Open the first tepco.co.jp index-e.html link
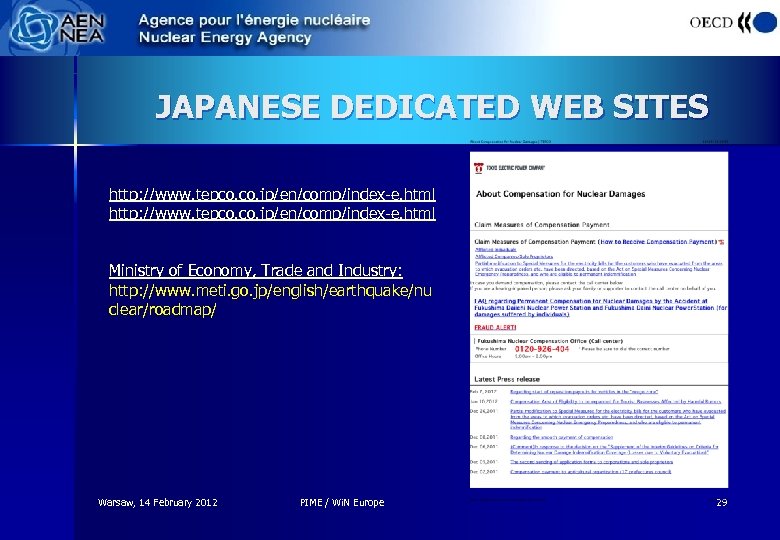 pos(272,194)
